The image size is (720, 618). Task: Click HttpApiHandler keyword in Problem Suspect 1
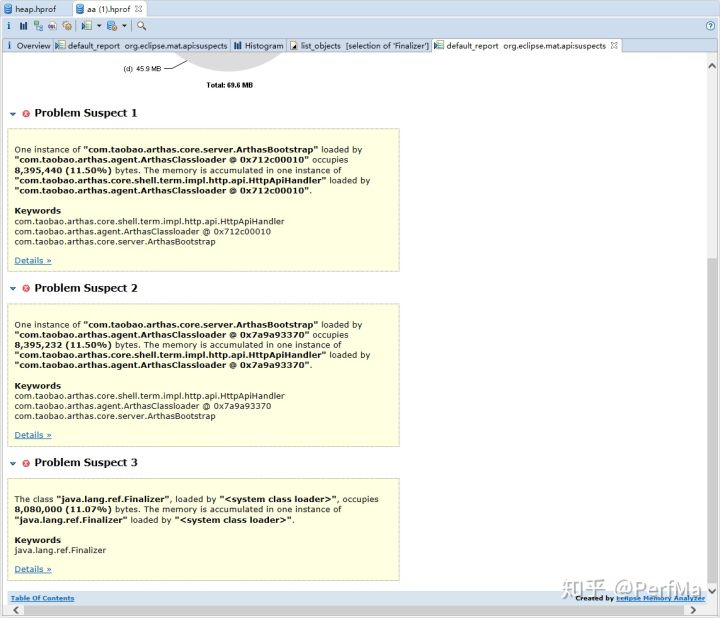tap(149, 221)
